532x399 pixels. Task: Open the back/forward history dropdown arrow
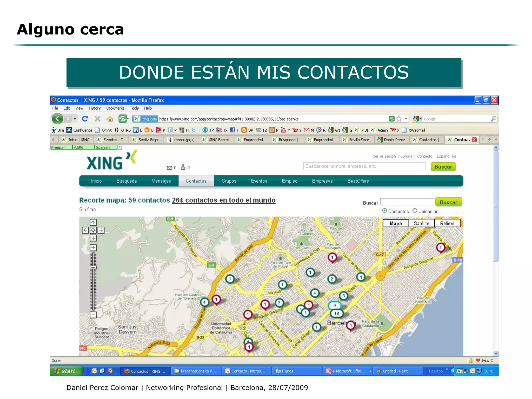(x=75, y=119)
